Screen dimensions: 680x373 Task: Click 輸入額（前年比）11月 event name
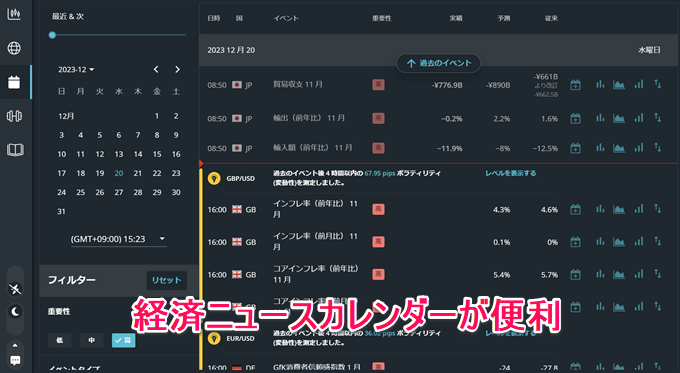click(313, 148)
